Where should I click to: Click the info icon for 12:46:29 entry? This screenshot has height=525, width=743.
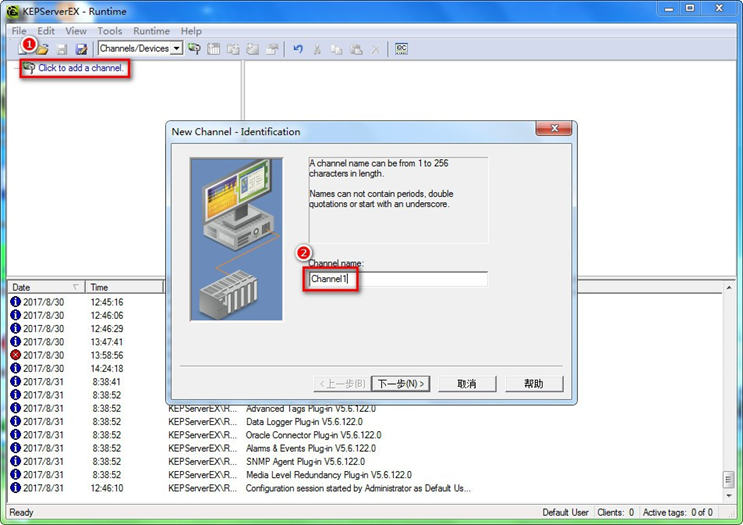click(16, 328)
